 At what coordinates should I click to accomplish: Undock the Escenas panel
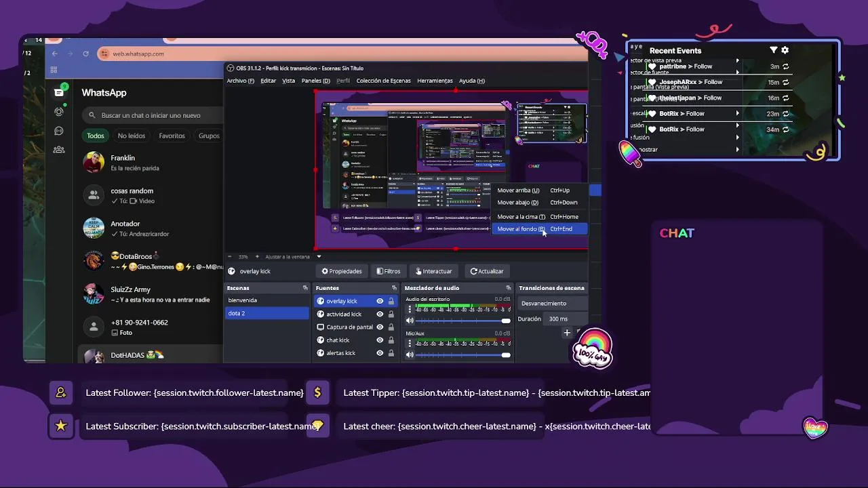[305, 288]
